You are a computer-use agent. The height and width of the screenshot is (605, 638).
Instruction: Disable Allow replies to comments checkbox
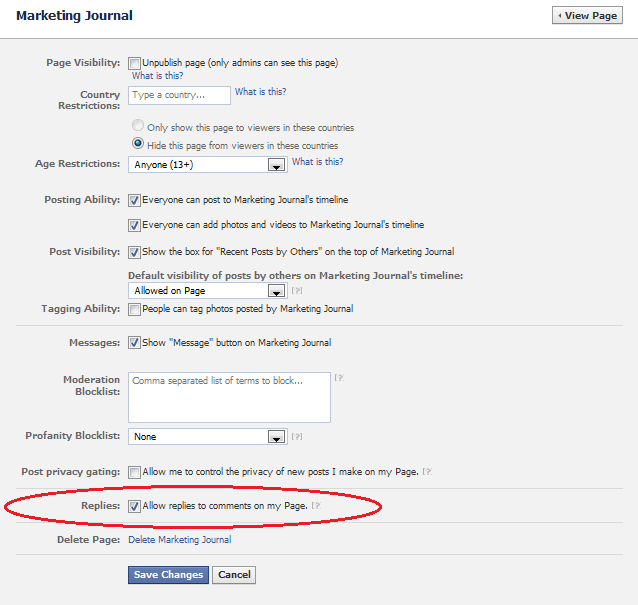click(x=134, y=507)
